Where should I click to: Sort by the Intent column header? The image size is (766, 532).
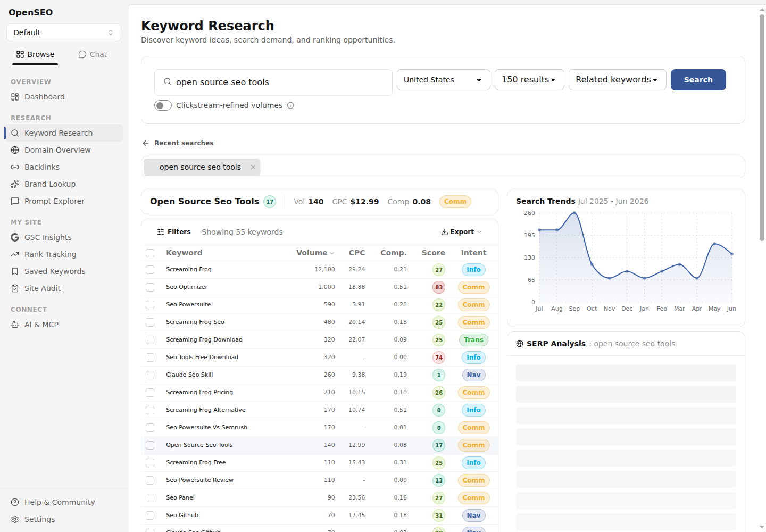[x=473, y=253]
